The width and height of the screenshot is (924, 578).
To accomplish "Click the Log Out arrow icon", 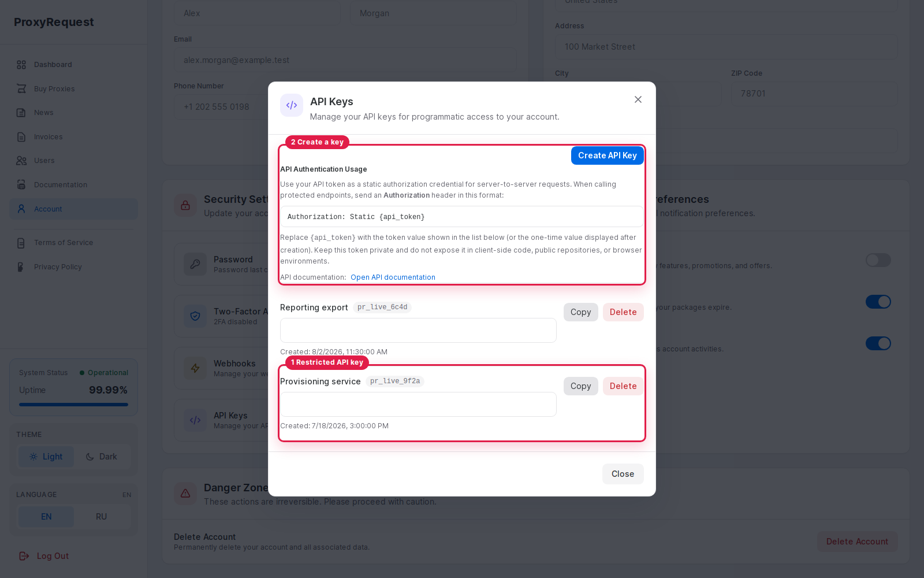I will click(x=24, y=556).
